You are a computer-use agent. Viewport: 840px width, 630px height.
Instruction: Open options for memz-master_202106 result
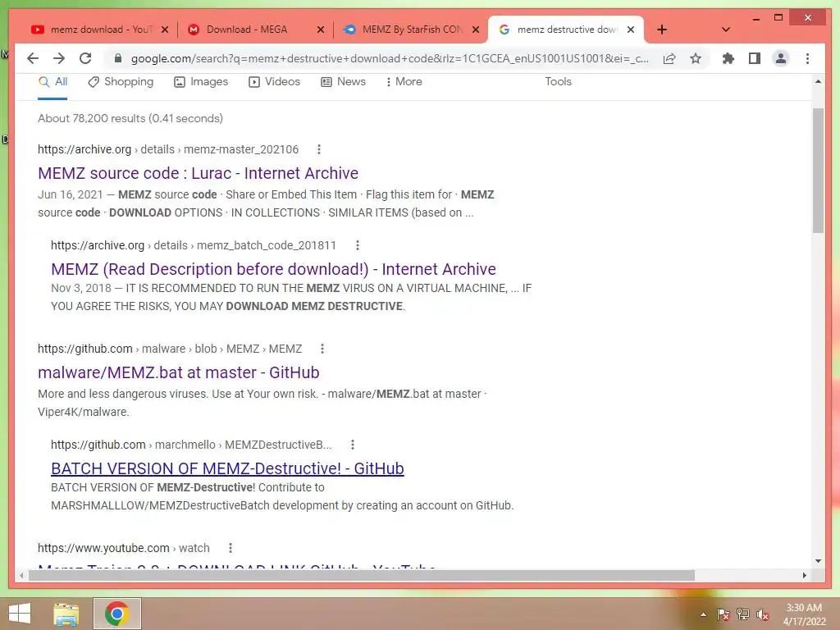coord(319,149)
